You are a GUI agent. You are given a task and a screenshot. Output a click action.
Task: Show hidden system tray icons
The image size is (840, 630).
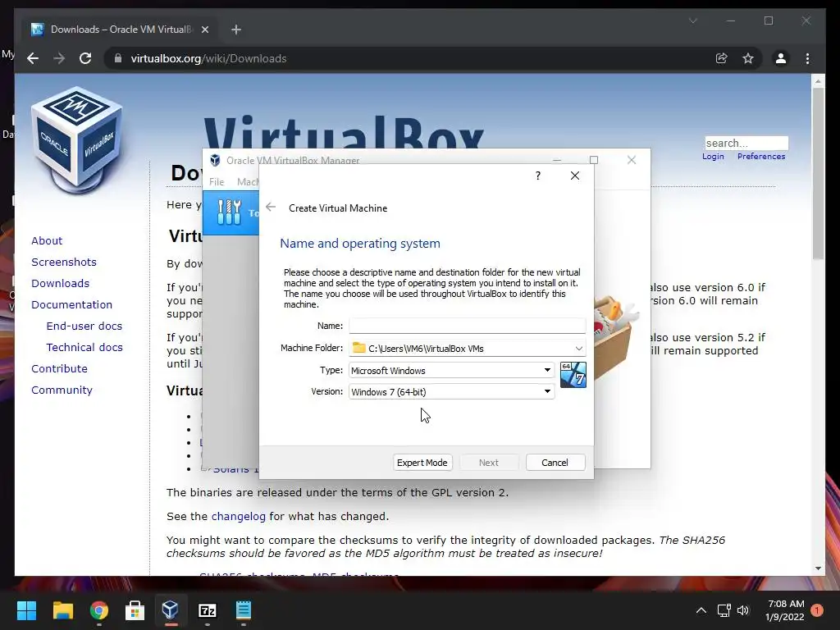click(701, 610)
